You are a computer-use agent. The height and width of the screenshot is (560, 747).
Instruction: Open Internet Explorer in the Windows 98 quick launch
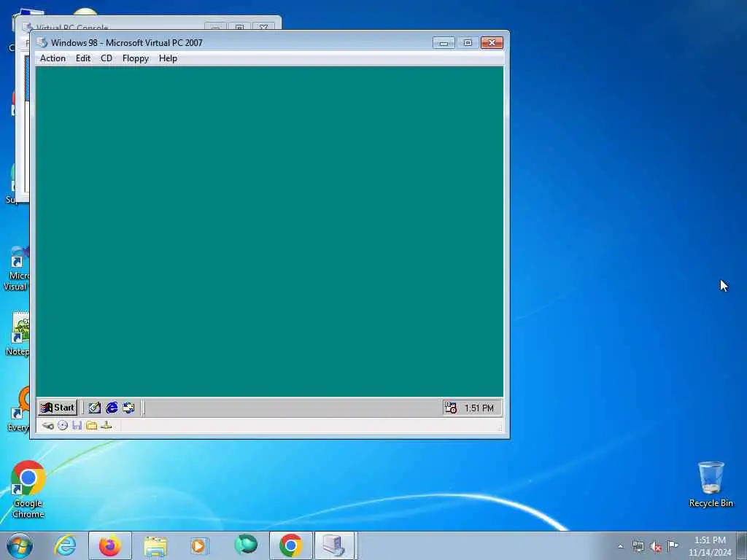click(112, 408)
